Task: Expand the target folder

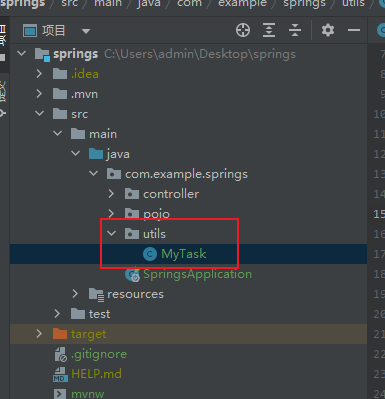Action: tap(39, 334)
